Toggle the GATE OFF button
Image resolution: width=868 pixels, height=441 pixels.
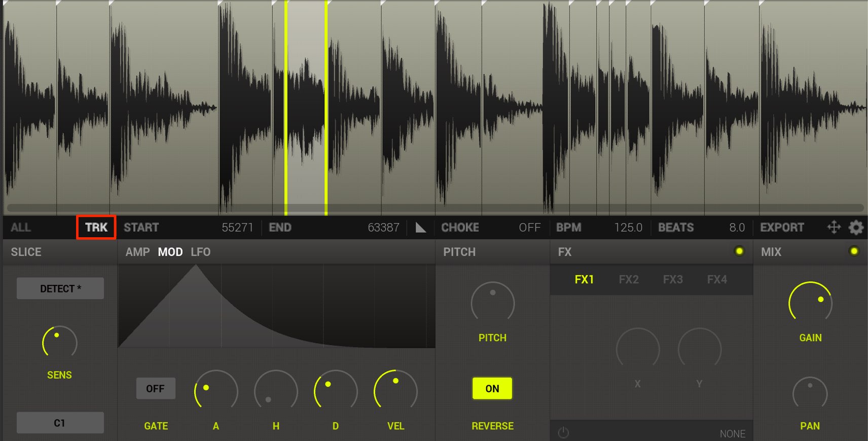[156, 389]
